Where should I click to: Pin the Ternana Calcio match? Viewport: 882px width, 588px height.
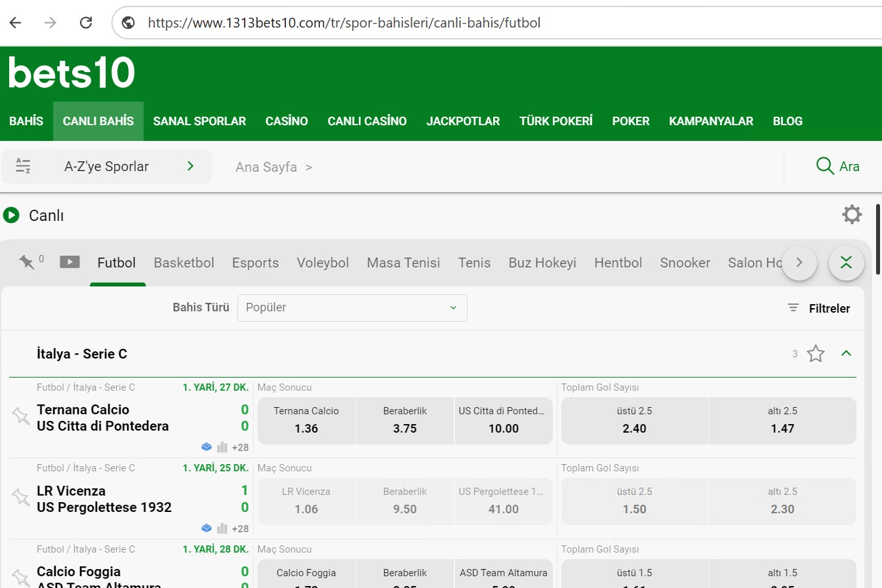point(20,416)
